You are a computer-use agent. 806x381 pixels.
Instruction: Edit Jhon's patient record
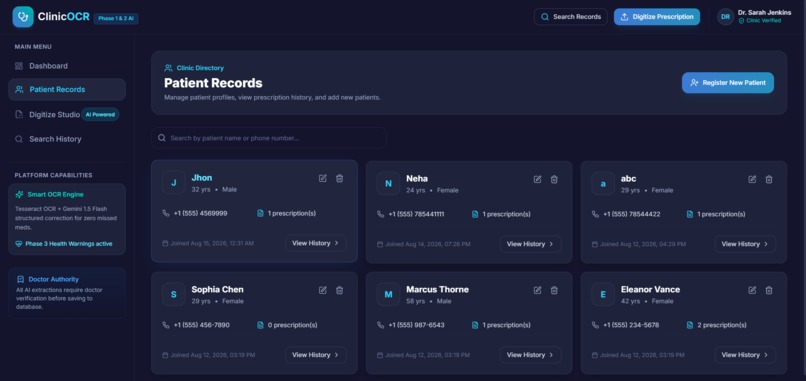click(x=323, y=178)
